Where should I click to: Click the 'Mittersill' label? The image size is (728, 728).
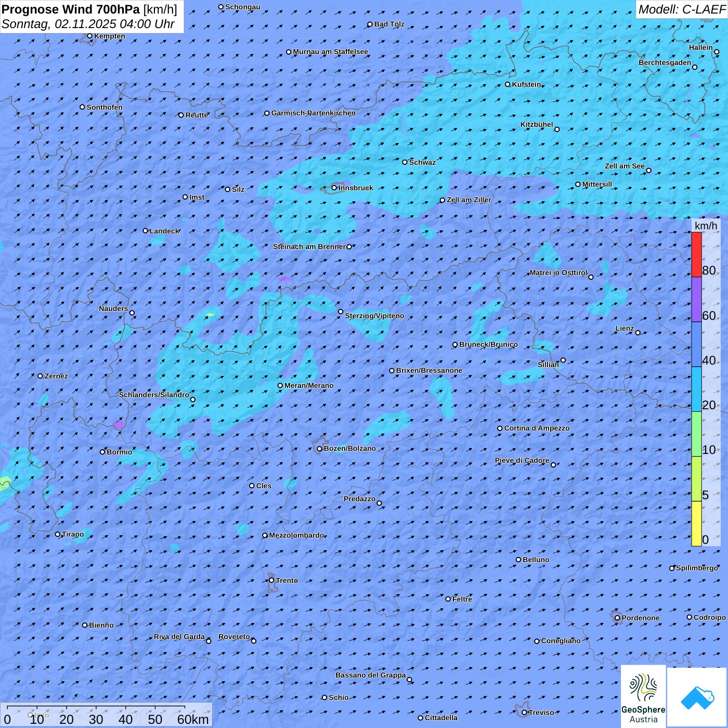[597, 184]
